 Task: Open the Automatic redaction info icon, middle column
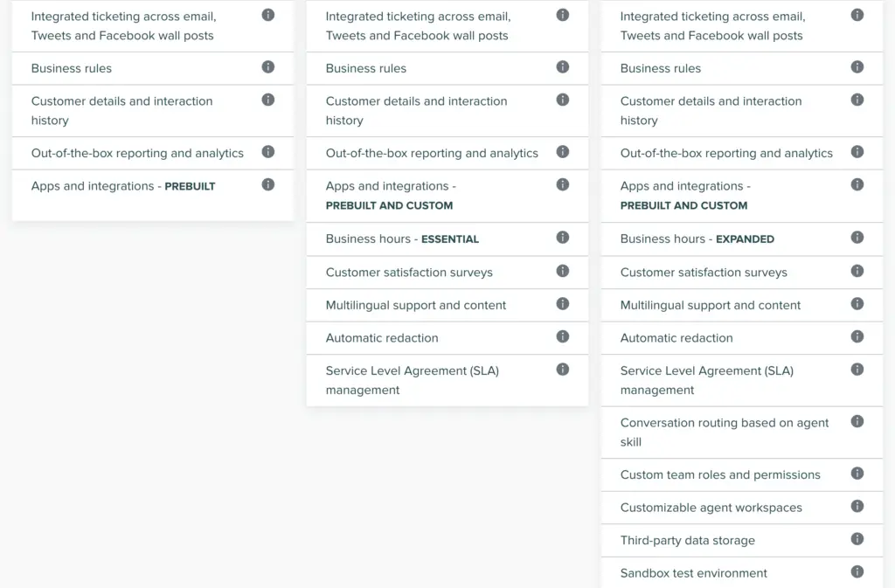pos(563,337)
